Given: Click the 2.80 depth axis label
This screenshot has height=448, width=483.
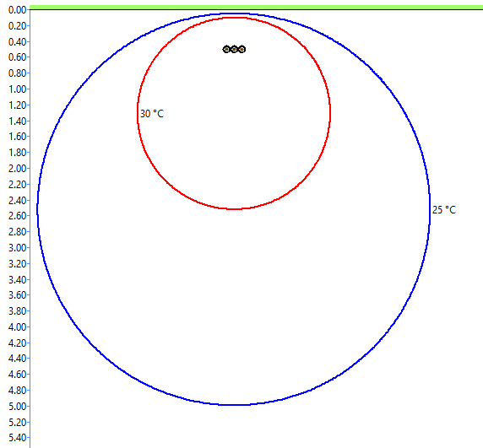Looking at the screenshot, I should (x=17, y=232).
